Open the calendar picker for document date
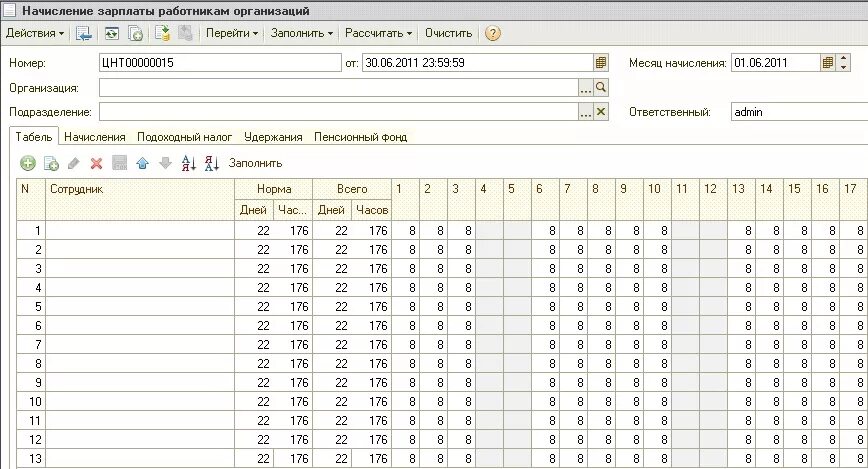The height and width of the screenshot is (469, 868). tap(601, 63)
